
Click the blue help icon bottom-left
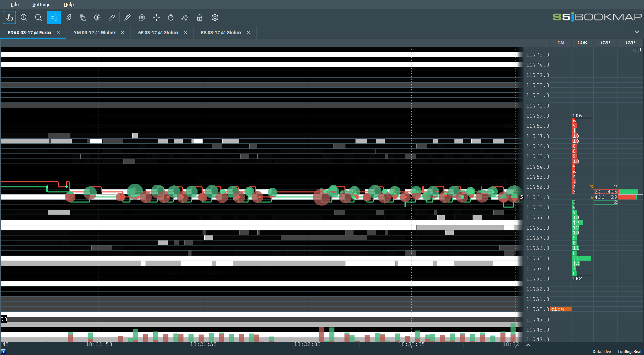click(x=3, y=351)
